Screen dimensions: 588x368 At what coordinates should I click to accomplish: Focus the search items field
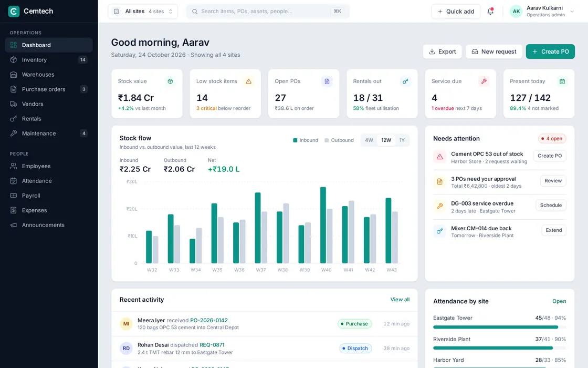pos(268,11)
